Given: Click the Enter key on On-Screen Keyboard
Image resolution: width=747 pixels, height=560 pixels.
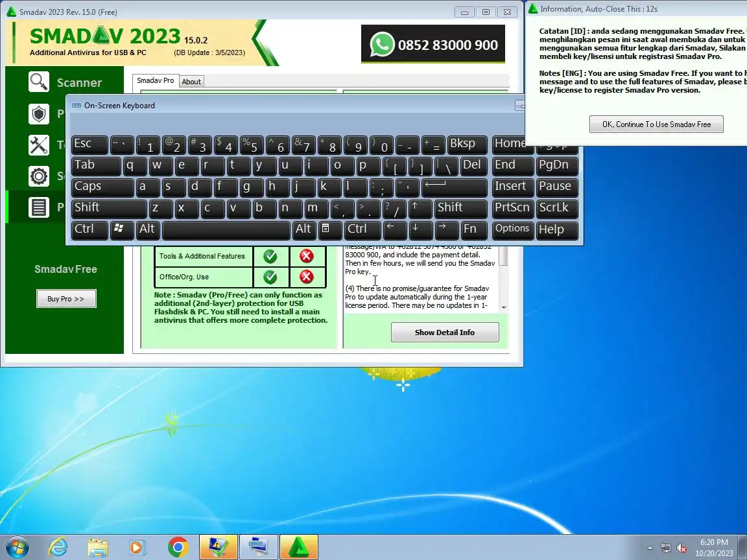Looking at the screenshot, I should pos(454,187).
